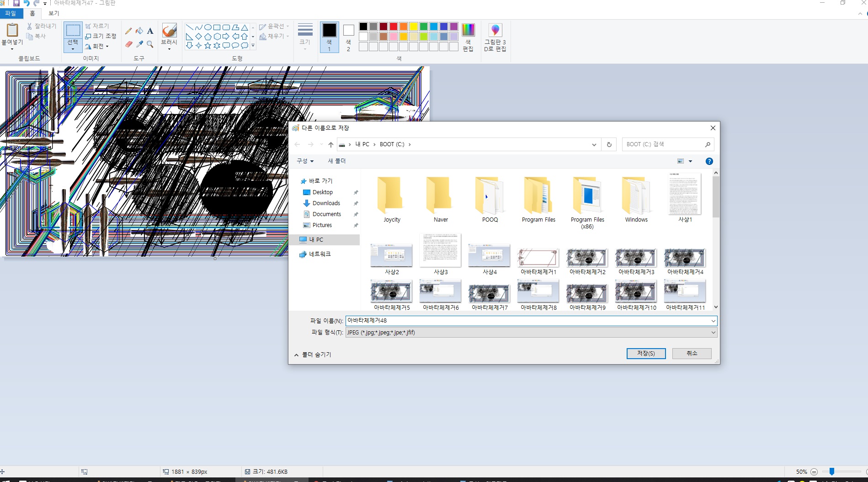Select the Pencil tool in Paint

pyautogui.click(x=128, y=31)
